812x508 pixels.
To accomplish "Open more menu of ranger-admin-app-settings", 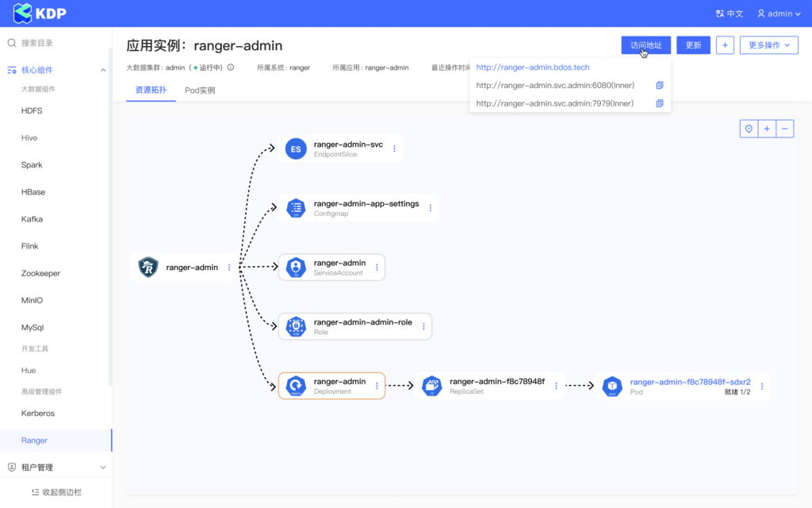I will point(431,209).
